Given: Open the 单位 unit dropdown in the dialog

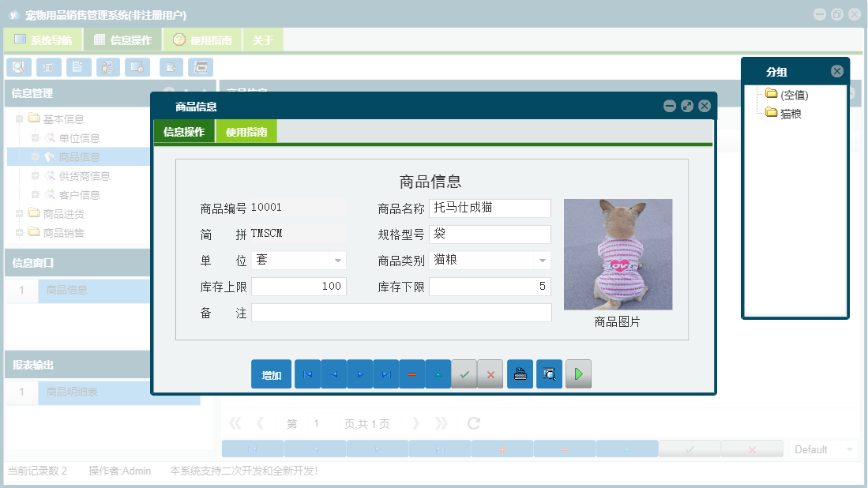Looking at the screenshot, I should click(x=337, y=260).
